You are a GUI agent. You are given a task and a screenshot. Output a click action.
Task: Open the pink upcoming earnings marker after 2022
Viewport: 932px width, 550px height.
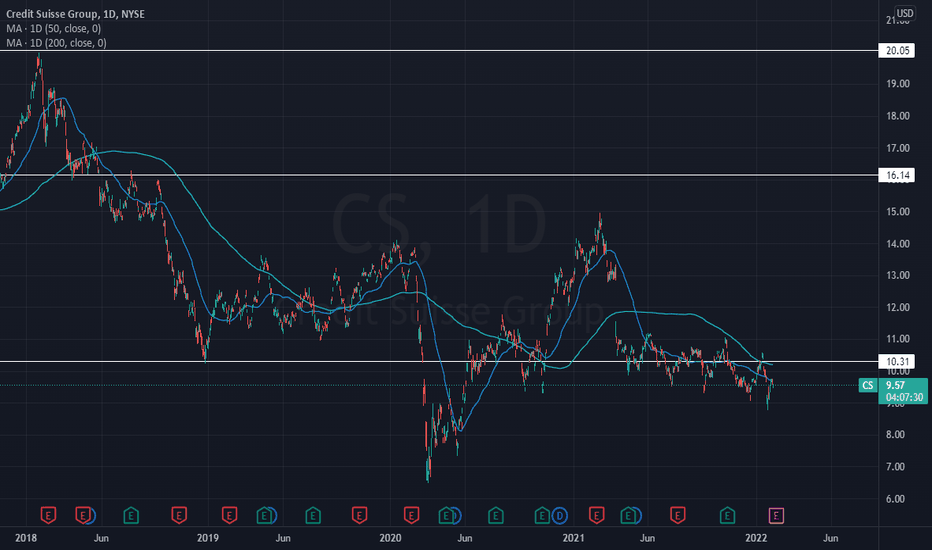point(776,516)
